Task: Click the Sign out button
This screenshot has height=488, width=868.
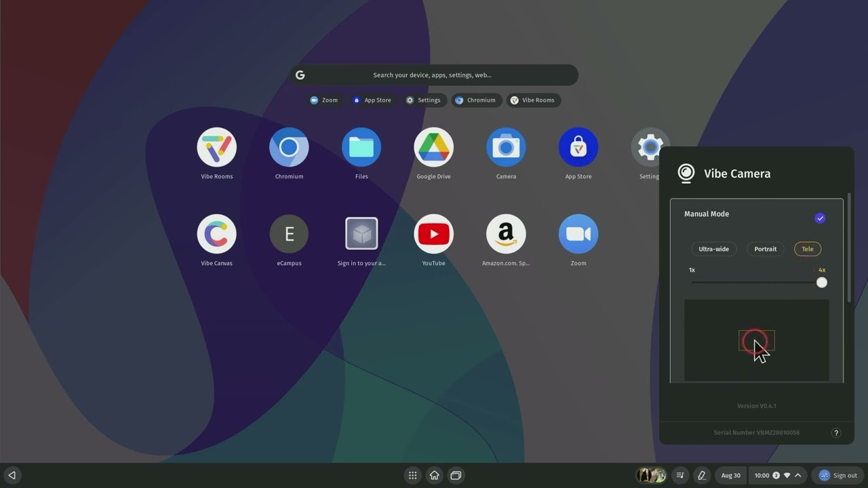Action: [838, 475]
